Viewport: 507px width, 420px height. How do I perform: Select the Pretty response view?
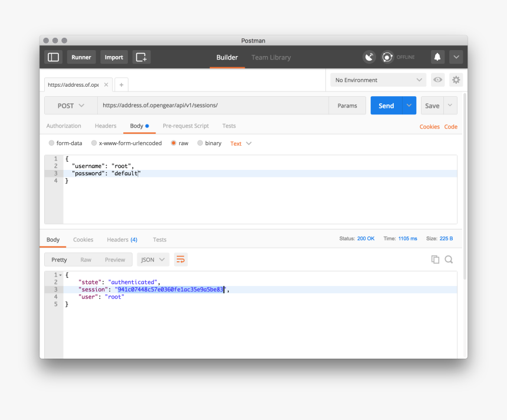click(59, 260)
